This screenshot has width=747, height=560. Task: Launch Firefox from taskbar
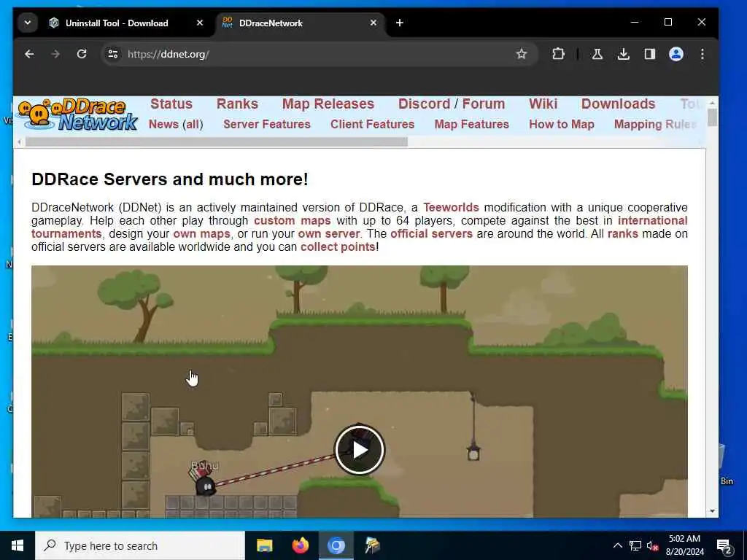300,545
